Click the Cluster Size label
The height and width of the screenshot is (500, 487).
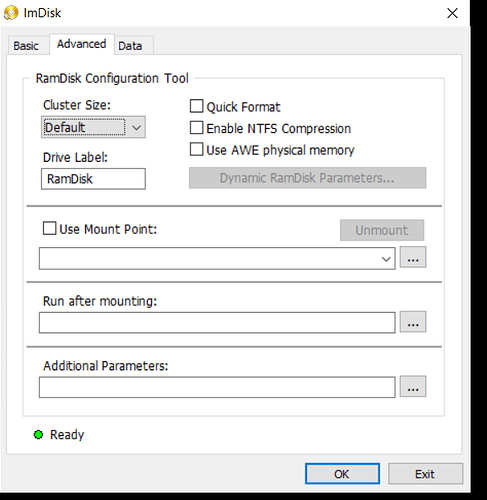77,105
